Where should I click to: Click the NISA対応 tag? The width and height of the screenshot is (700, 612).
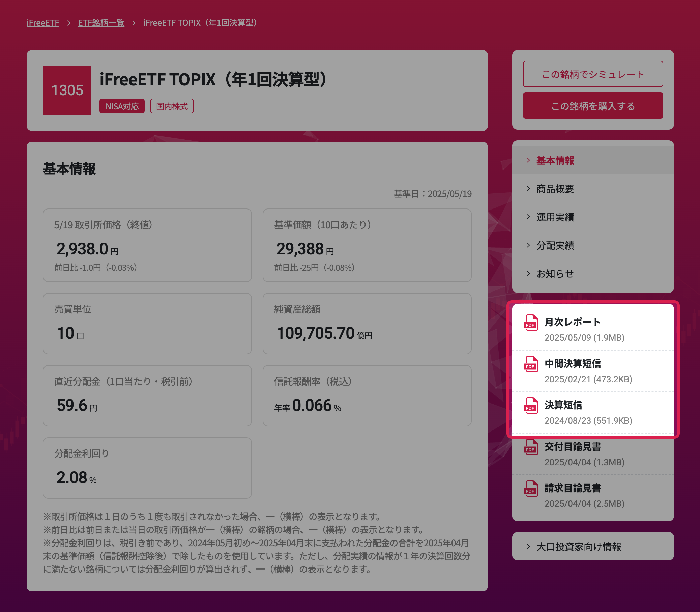[x=122, y=106]
